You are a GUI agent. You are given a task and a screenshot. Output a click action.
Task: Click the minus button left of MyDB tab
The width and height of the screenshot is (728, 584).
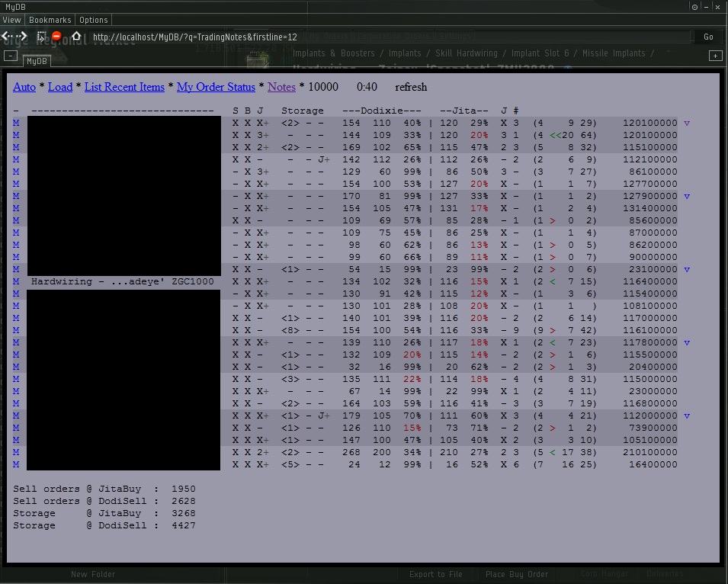point(11,56)
